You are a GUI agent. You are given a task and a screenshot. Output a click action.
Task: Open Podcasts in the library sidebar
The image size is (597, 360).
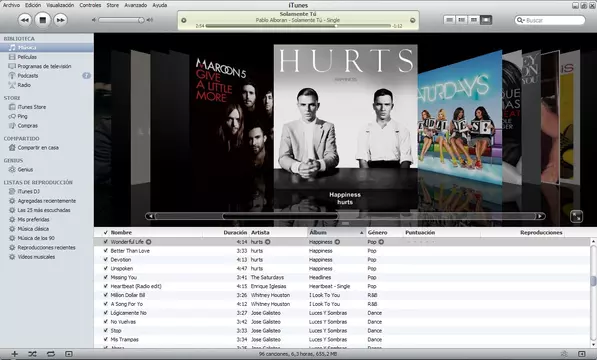coord(28,76)
